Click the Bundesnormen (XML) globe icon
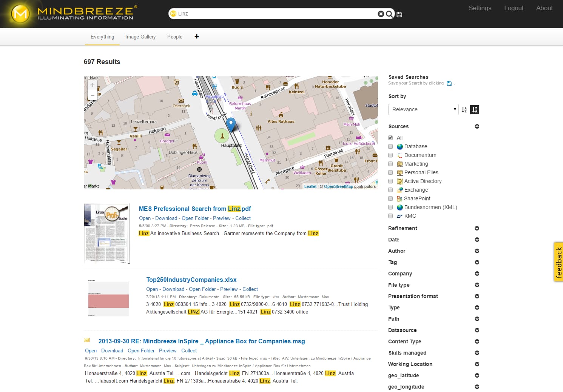The height and width of the screenshot is (392, 563). click(400, 208)
